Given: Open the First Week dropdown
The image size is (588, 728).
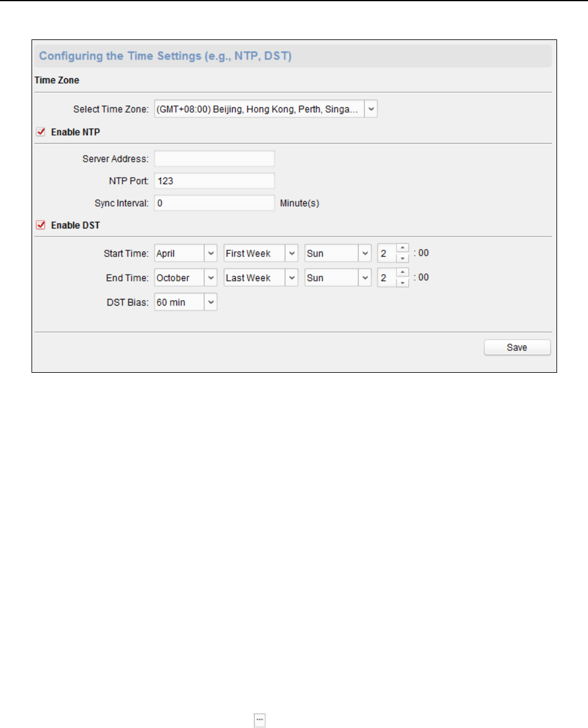Looking at the screenshot, I should 261,253.
